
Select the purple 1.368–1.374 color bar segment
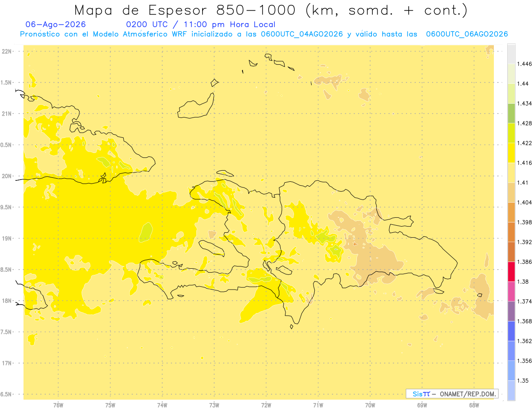[511, 311]
